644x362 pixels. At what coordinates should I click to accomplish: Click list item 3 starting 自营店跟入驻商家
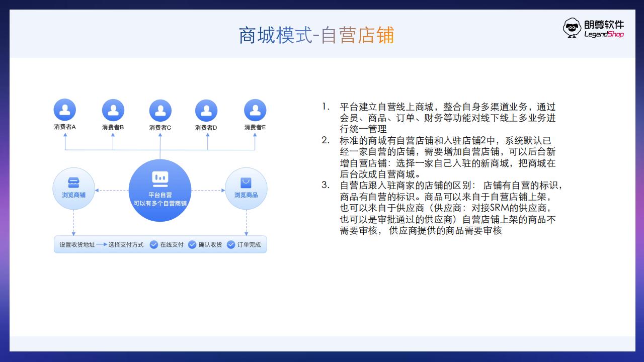[x=442, y=208]
